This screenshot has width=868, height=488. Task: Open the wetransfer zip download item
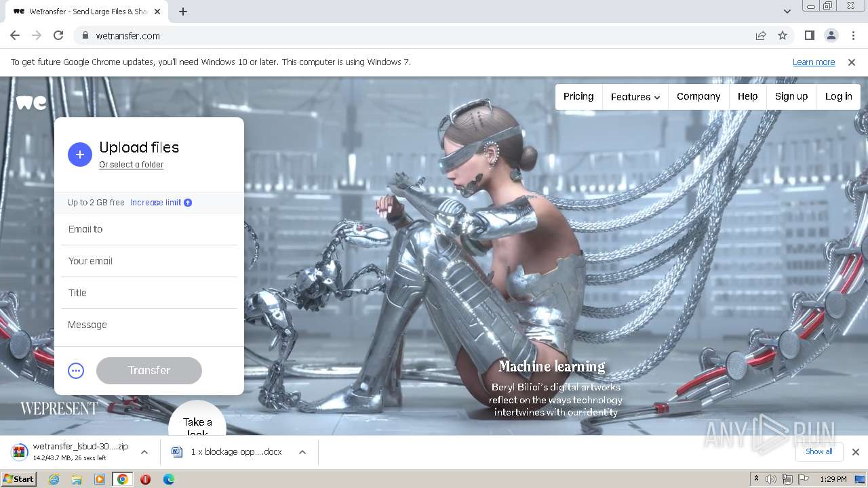pyautogui.click(x=71, y=451)
